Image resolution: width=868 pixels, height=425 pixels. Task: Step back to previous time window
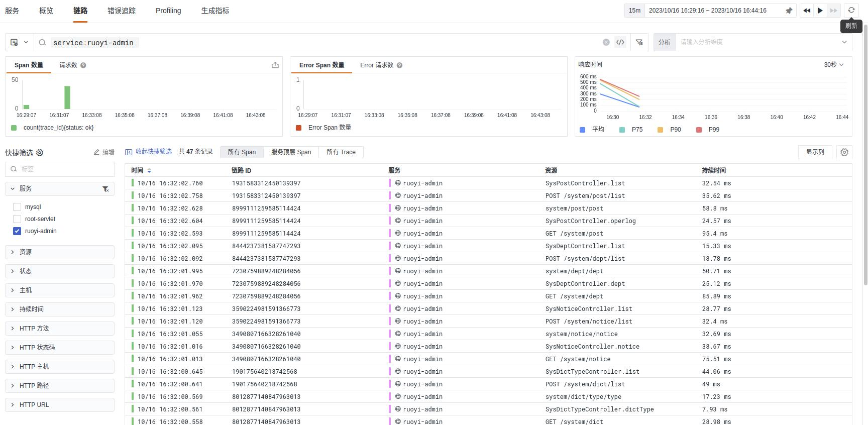click(x=807, y=11)
